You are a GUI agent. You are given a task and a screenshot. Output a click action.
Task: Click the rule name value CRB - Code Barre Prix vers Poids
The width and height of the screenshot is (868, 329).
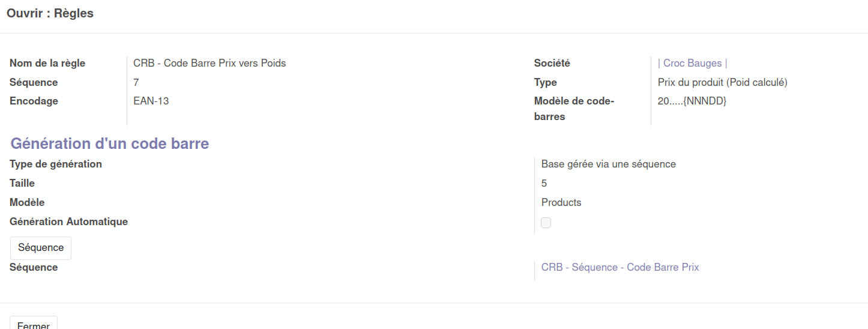click(209, 63)
